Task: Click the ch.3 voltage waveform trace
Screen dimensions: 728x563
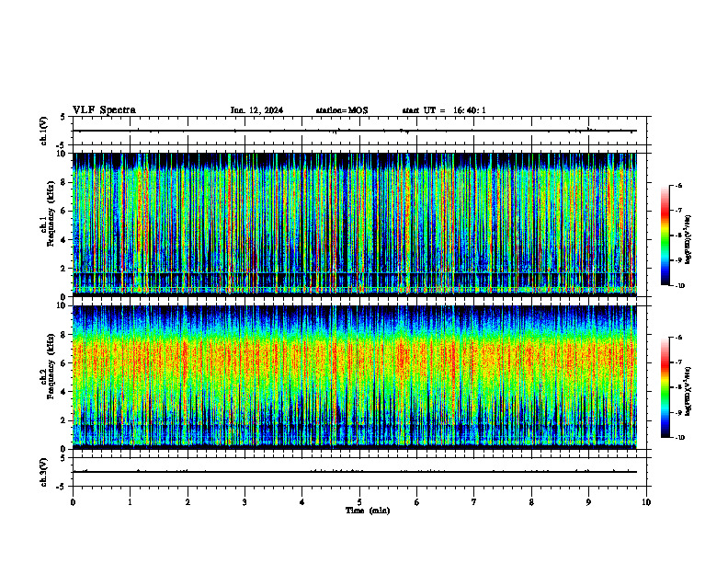Action: (355, 472)
